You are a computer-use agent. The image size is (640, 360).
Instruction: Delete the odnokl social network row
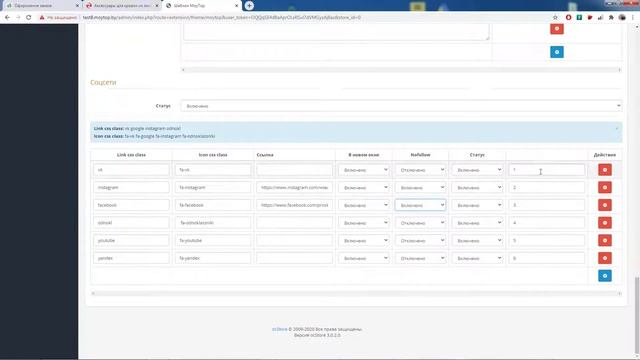[604, 223]
